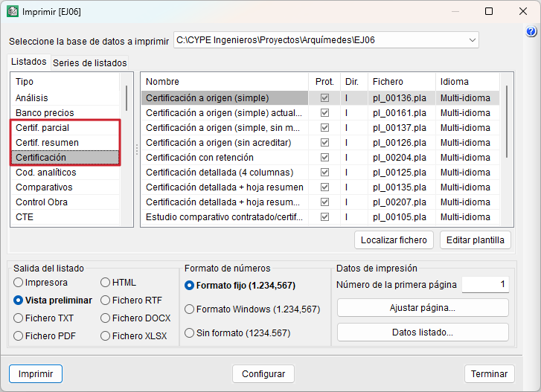Click the Terminar button
This screenshot has width=541, height=392.
(489, 373)
